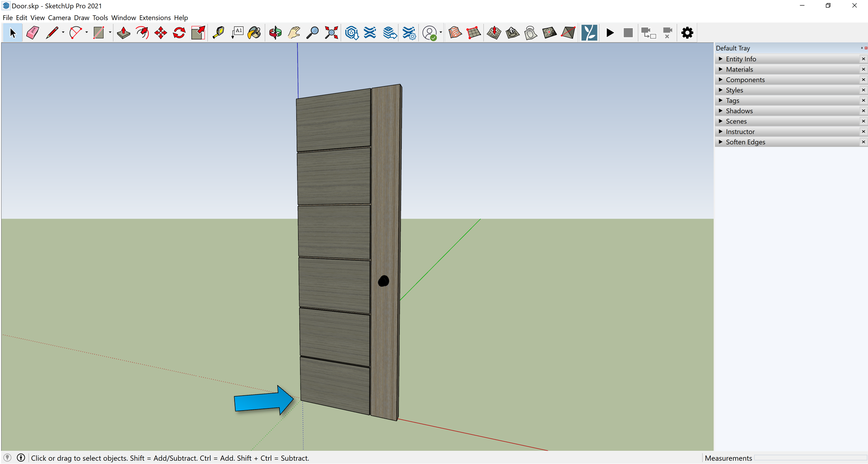The height and width of the screenshot is (464, 868).
Task: Click the Orbit tool
Action: coord(275,33)
